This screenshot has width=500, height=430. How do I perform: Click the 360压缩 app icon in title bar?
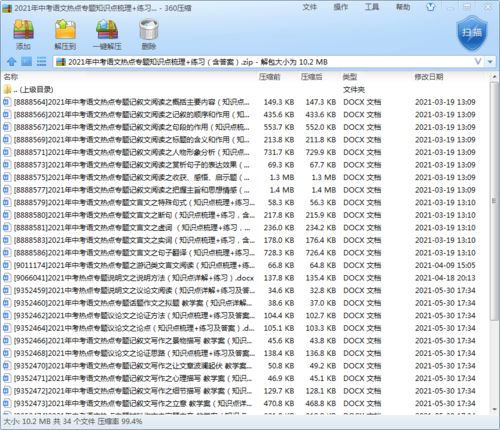click(7, 8)
